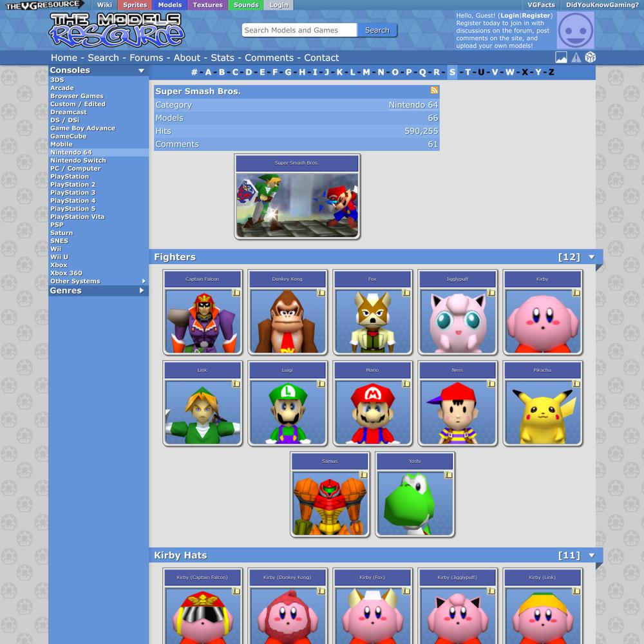644x644 pixels.
Task: Select PlayStation Vita in the consoles list
Action: 77,217
